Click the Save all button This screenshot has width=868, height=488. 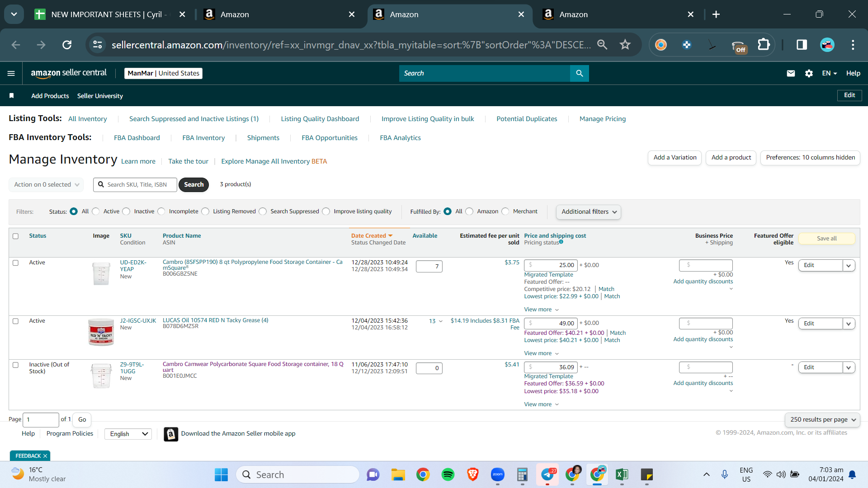point(827,239)
